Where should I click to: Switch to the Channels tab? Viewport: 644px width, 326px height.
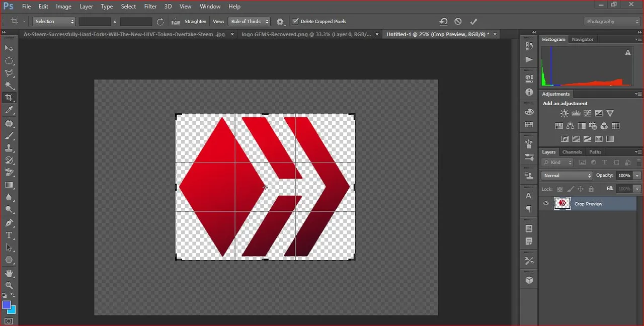tap(572, 152)
